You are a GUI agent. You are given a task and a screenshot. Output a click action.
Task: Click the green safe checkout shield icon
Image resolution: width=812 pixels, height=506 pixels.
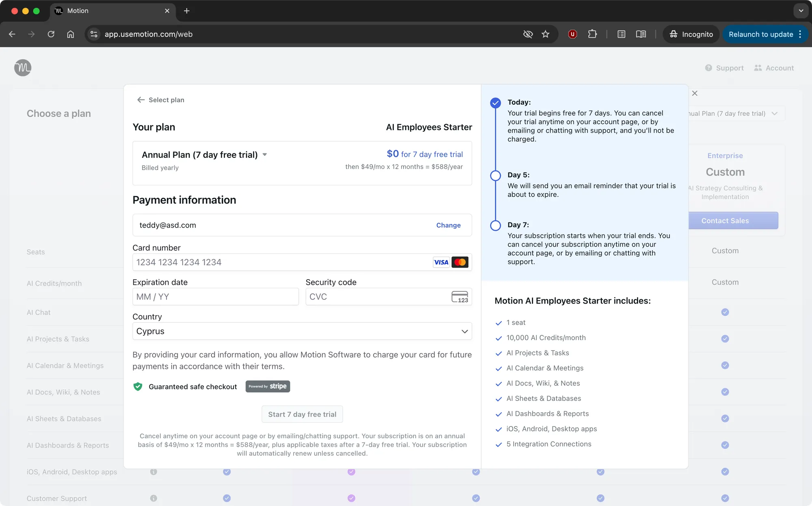pos(138,387)
